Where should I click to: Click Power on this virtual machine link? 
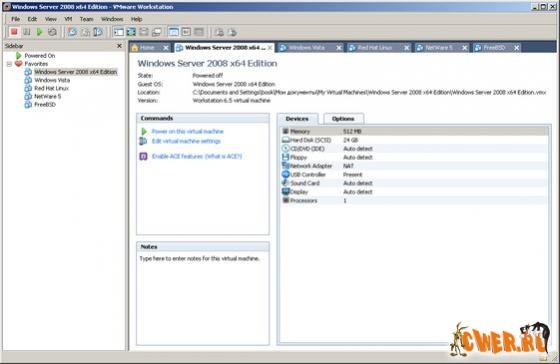[x=188, y=131]
